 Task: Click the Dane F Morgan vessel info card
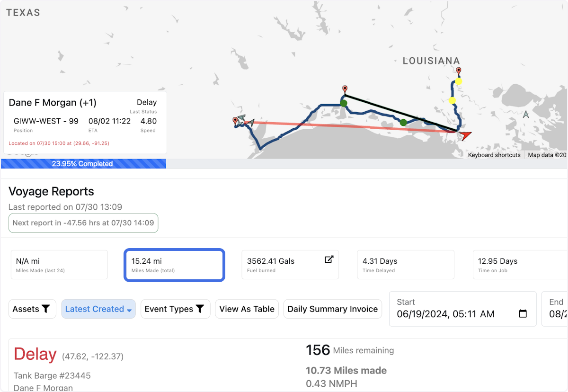[85, 122]
